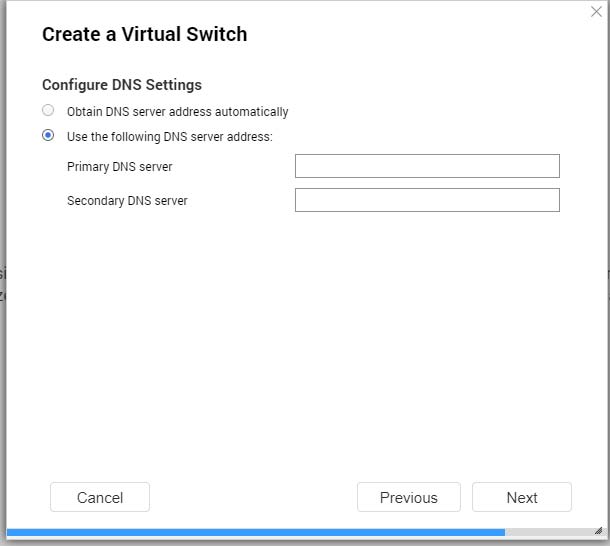Select Obtain DNS server address automatically radio
The height and width of the screenshot is (546, 610).
(x=48, y=111)
